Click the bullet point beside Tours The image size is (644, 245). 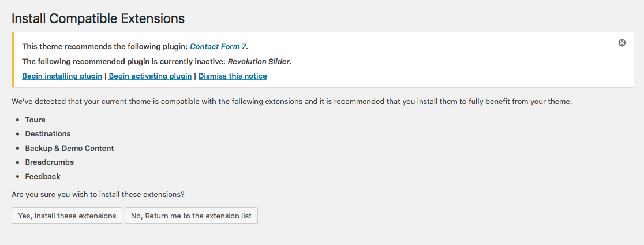pos(17,120)
